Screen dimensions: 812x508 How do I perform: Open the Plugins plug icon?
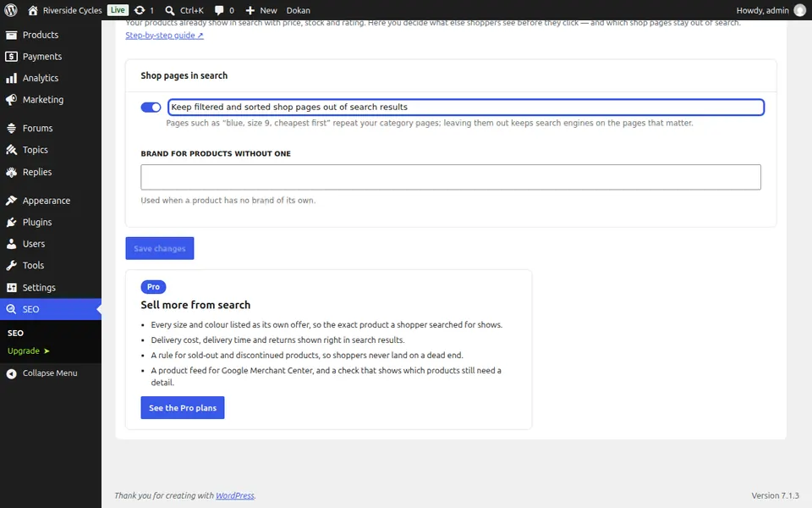coord(11,222)
